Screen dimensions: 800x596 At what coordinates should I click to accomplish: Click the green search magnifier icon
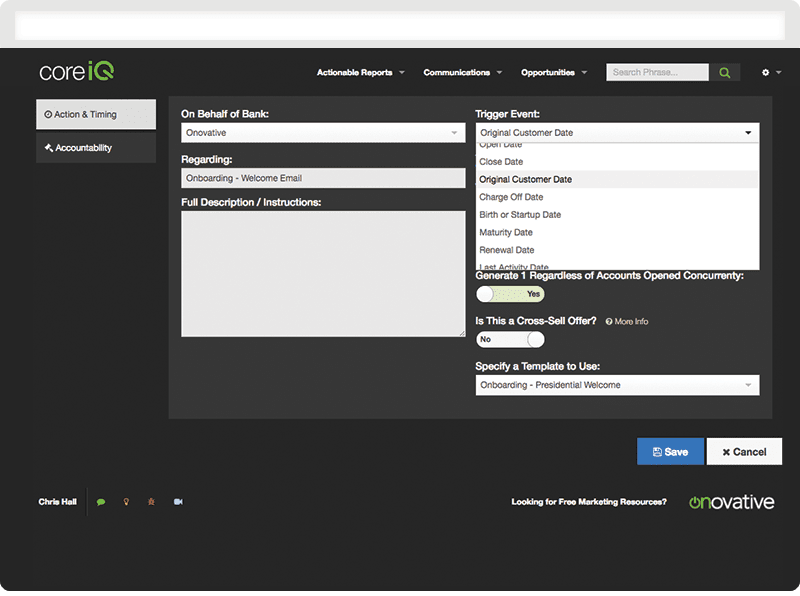coord(724,72)
